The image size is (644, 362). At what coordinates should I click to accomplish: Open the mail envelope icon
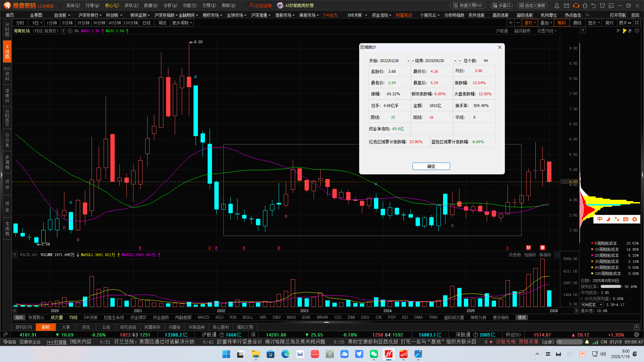[x=567, y=6]
